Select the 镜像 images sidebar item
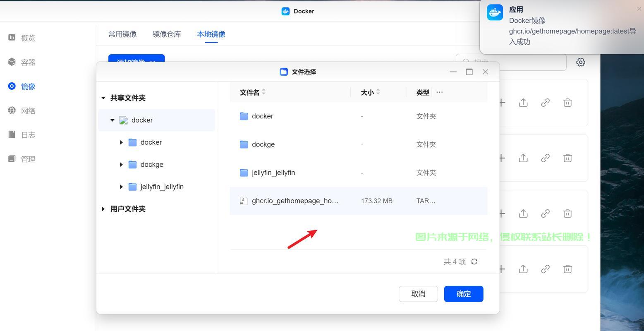 pos(22,86)
